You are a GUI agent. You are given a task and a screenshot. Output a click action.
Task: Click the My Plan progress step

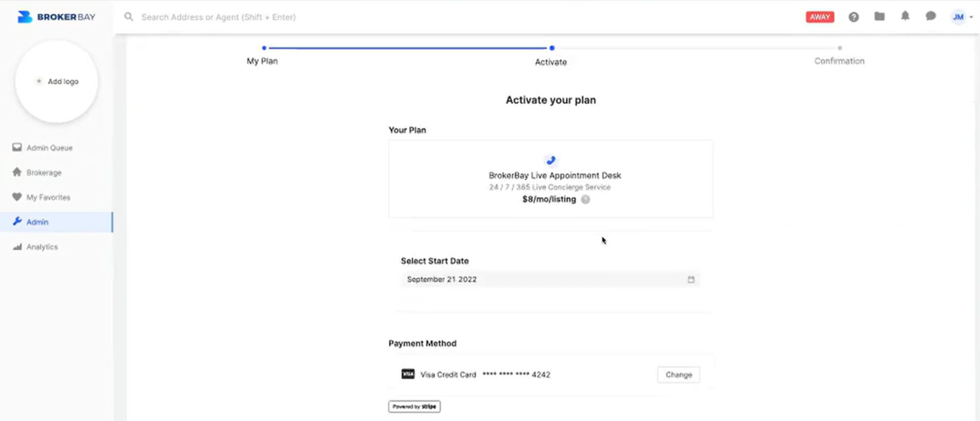tap(262, 61)
